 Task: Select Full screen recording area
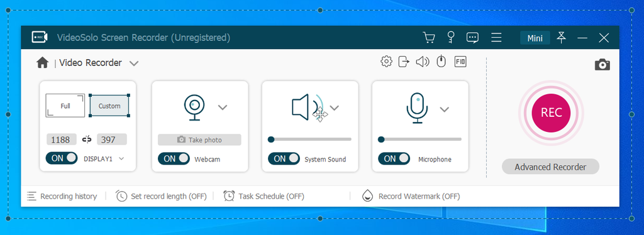pos(65,106)
